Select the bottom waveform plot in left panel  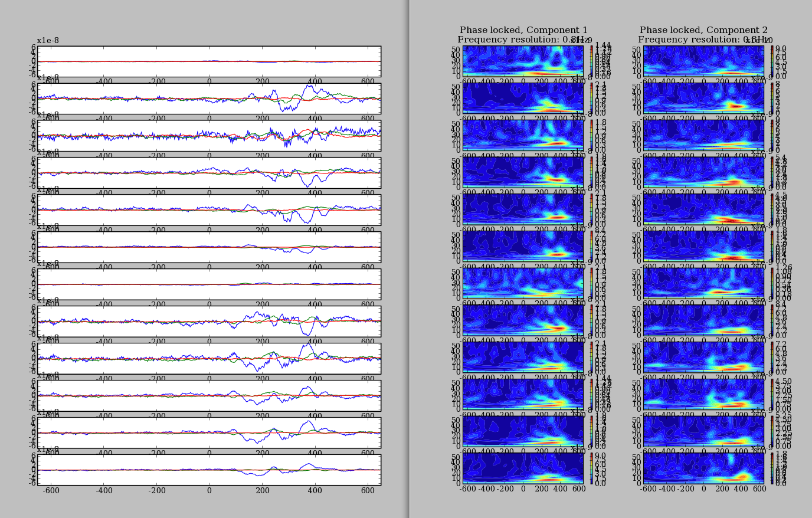[209, 470]
